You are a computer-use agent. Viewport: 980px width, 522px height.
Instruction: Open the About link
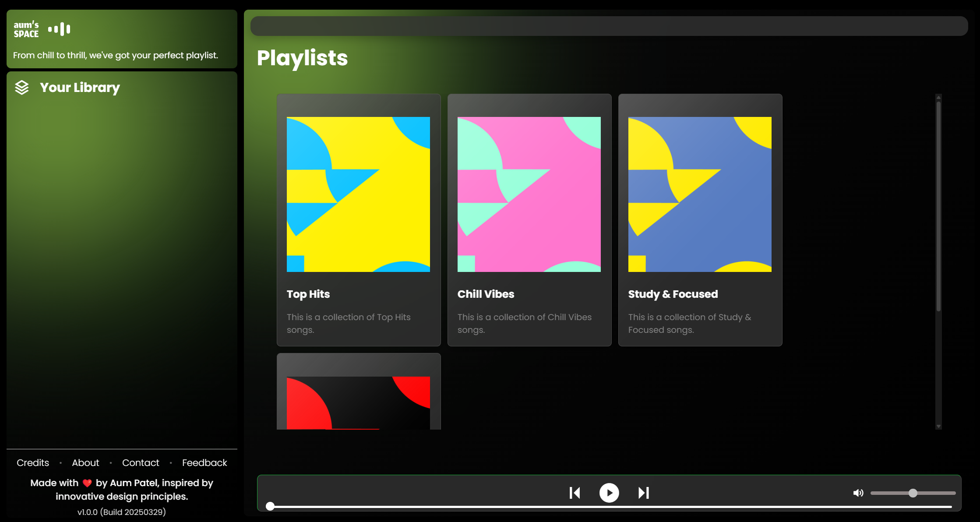(x=85, y=462)
